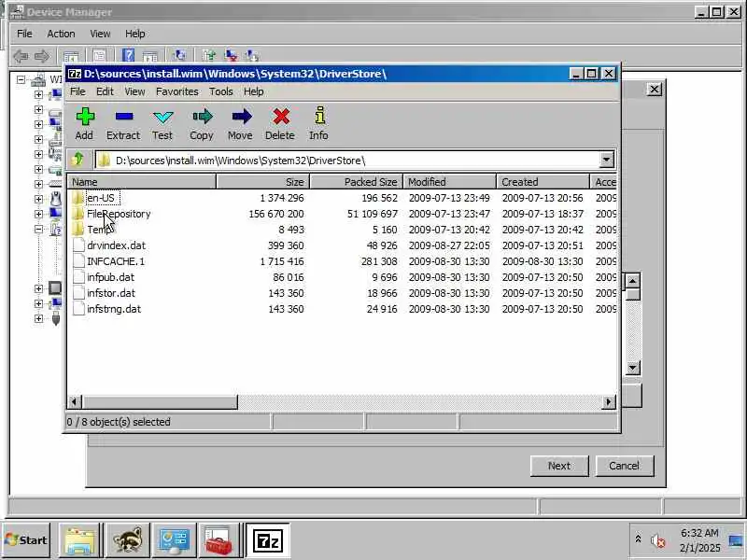
Task: Click the drvindex.dat modified date 2009-08-27 22:05
Action: point(449,245)
